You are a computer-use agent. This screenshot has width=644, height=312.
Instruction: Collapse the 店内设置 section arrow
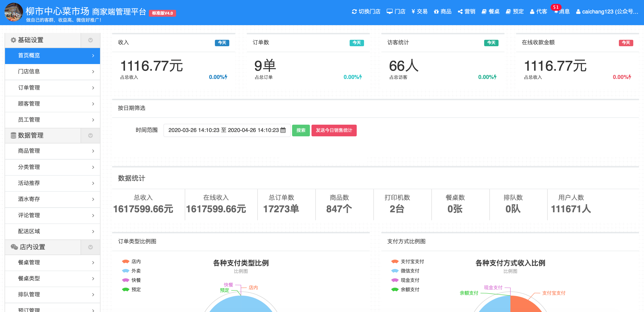click(90, 247)
